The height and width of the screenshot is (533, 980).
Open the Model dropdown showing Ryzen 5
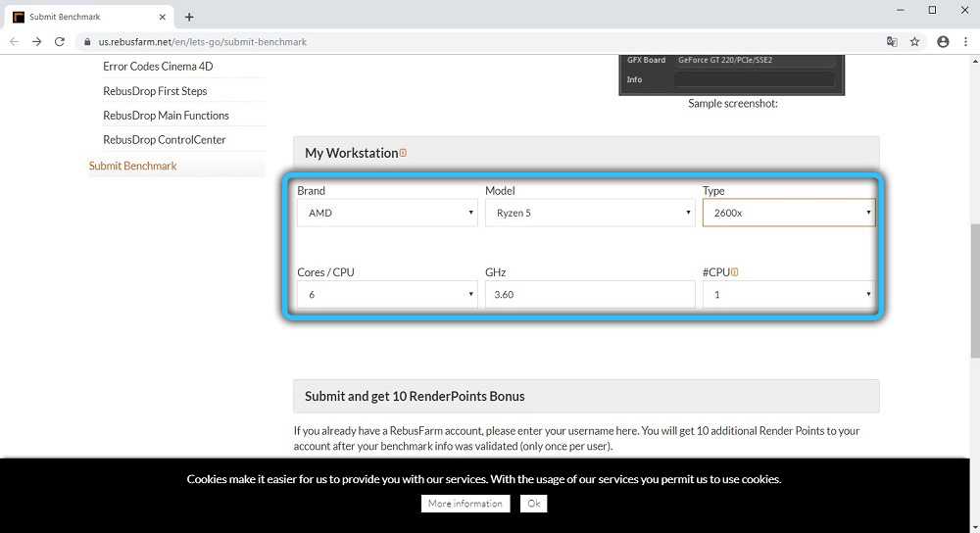pos(590,213)
